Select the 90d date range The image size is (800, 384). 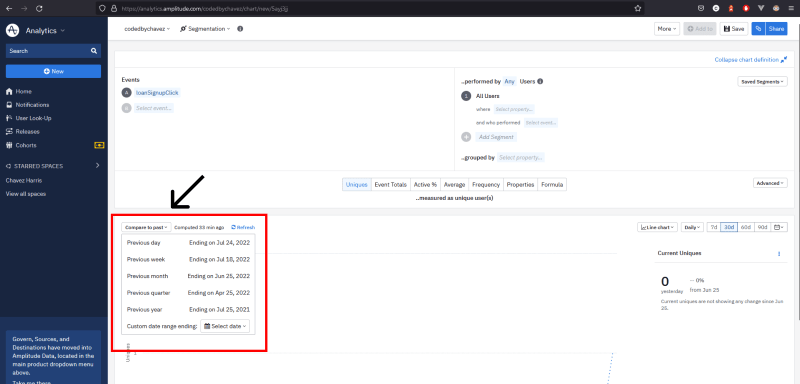762,227
